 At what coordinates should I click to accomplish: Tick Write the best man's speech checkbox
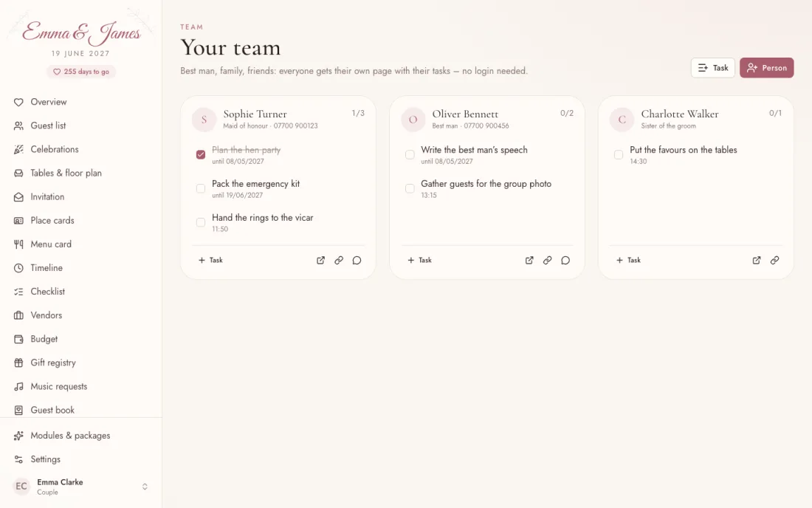click(410, 154)
